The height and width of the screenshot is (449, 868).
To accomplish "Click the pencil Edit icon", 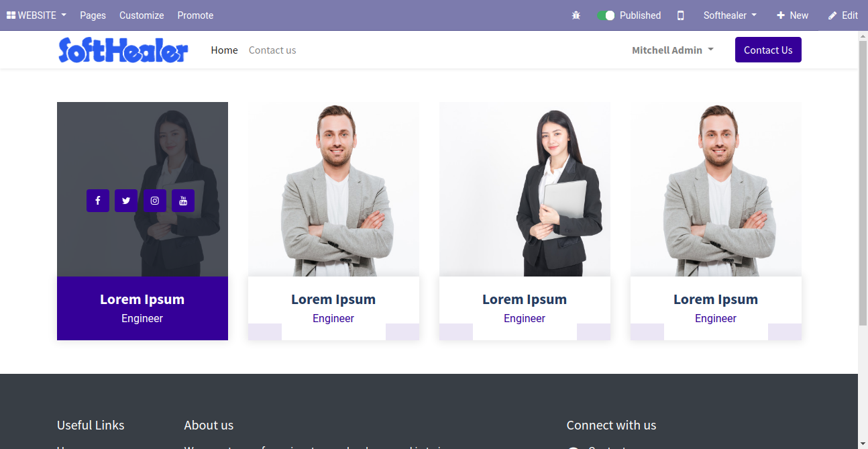I will click(832, 15).
